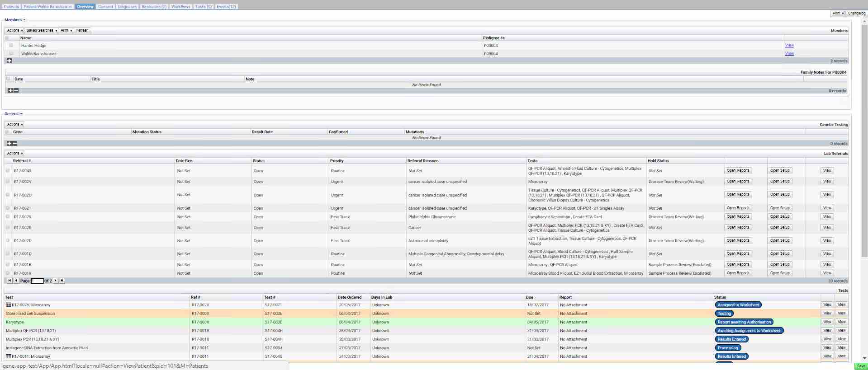The height and width of the screenshot is (370, 868).
Task: Select all members via header checkbox
Action: 8,38
